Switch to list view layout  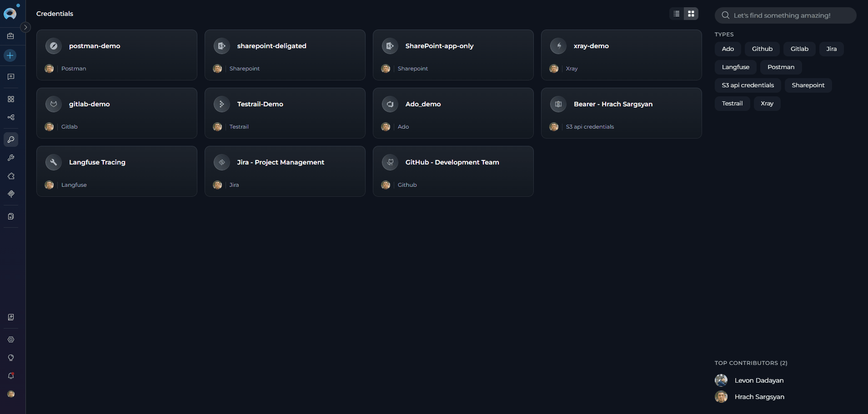coord(677,14)
